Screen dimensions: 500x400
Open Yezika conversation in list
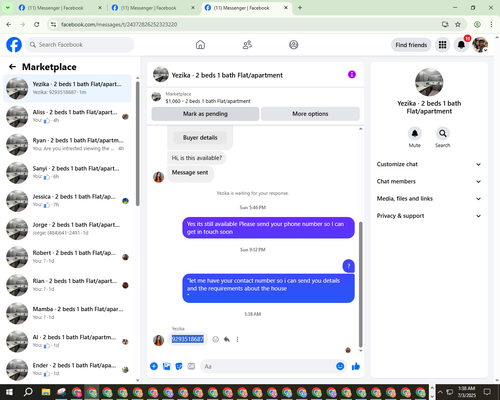[67, 88]
